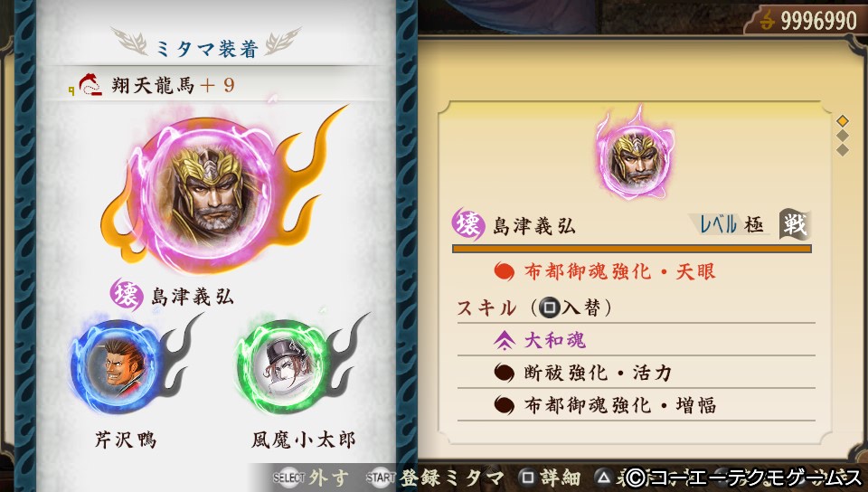Click the □ 詳細 details button
Image resolution: width=868 pixels, height=492 pixels.
pyautogui.click(x=550, y=478)
